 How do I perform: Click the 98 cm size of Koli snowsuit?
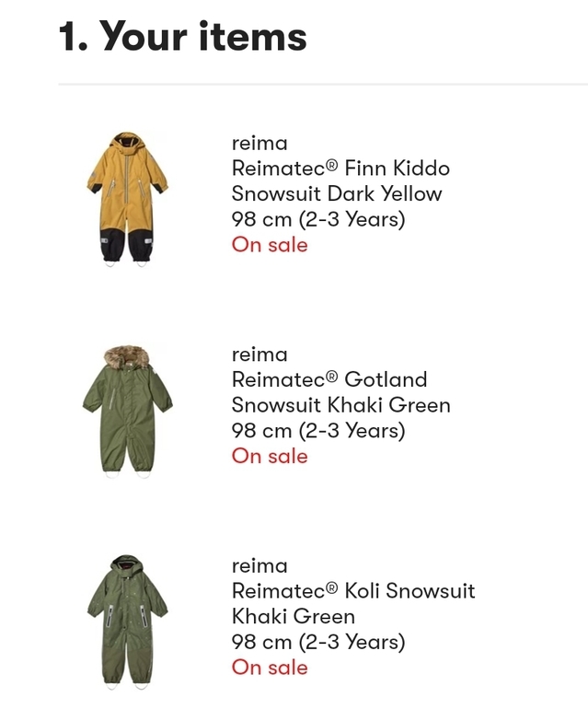click(318, 642)
